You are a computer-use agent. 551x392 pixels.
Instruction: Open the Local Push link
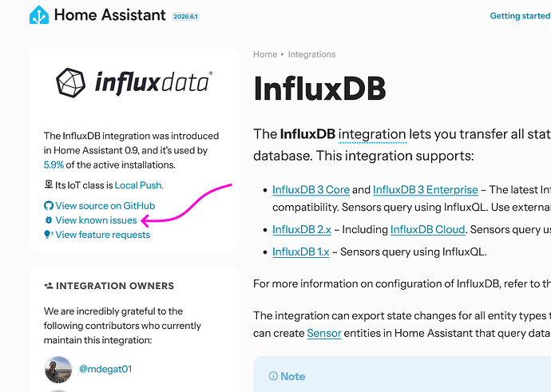point(139,185)
